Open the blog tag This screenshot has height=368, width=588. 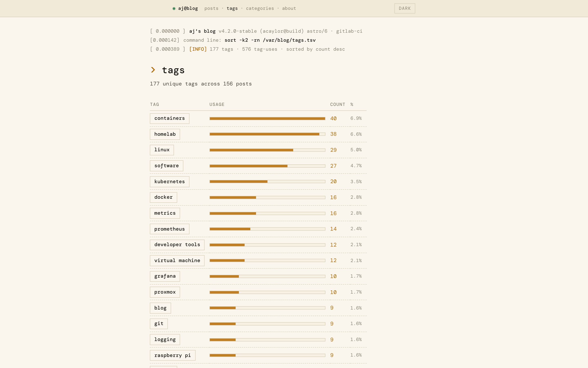pyautogui.click(x=160, y=308)
